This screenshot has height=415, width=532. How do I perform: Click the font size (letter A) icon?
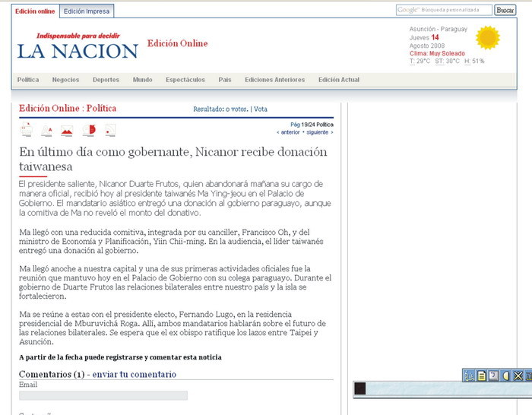coord(47,130)
